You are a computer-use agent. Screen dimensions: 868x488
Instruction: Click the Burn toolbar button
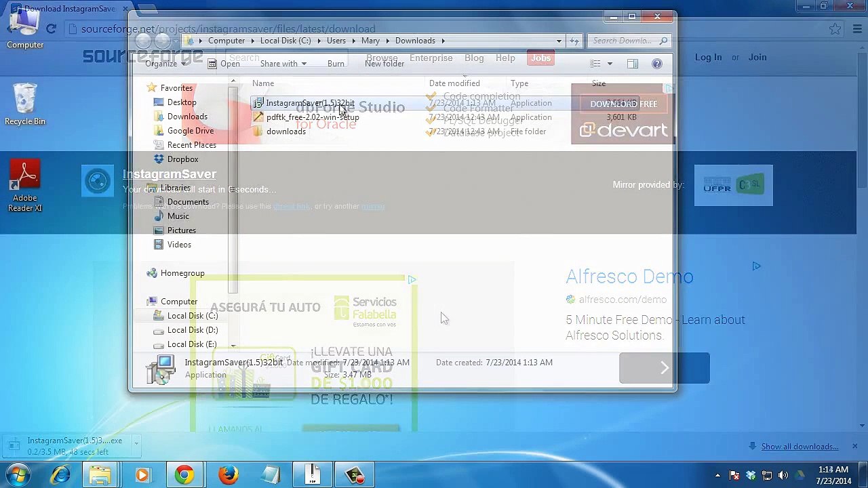tap(336, 64)
